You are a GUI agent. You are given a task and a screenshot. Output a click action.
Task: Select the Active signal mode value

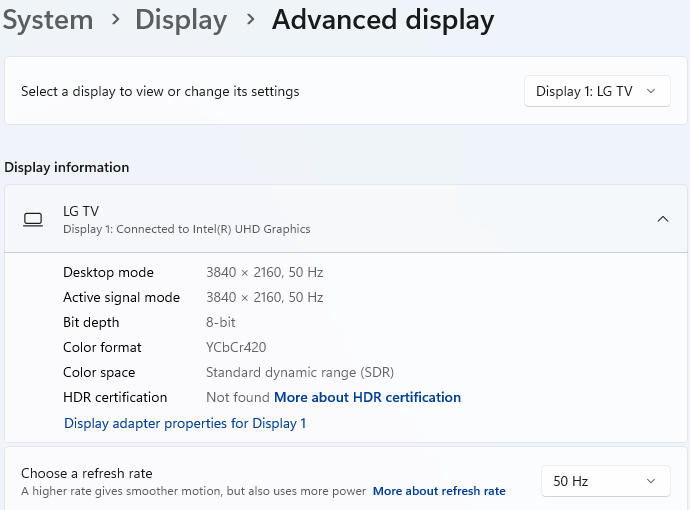tap(264, 297)
